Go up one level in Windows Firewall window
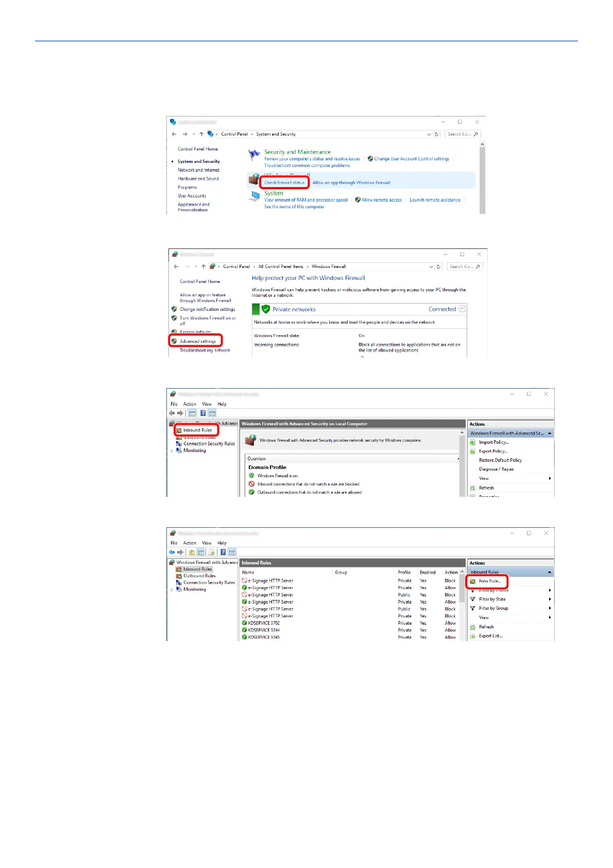The image size is (613, 868). pos(203,266)
